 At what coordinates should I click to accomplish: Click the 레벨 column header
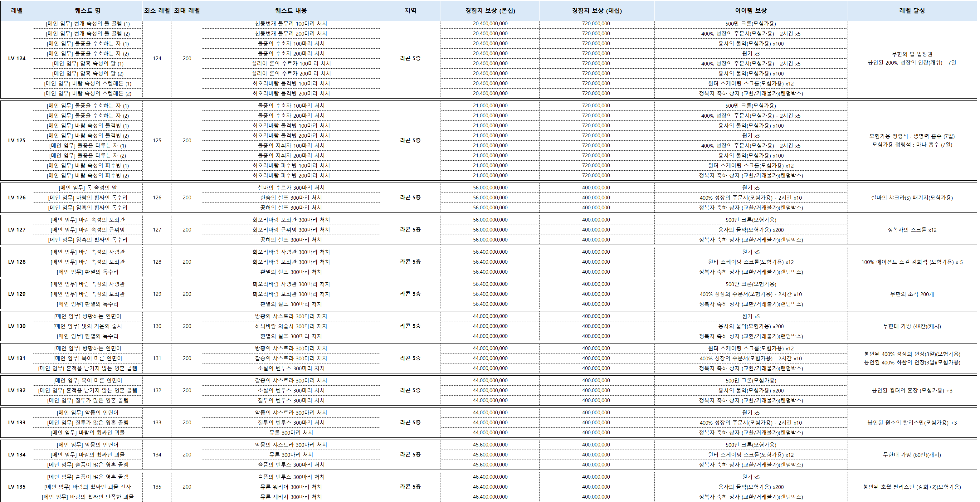17,11
